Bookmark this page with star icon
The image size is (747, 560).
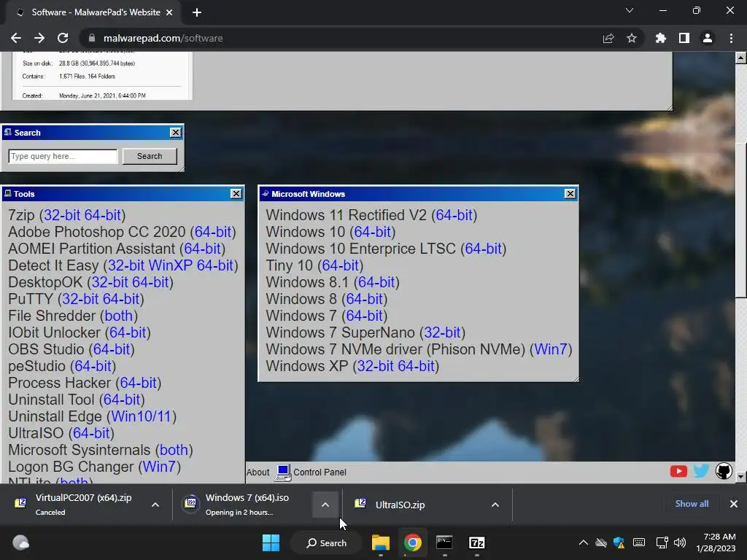tap(632, 38)
